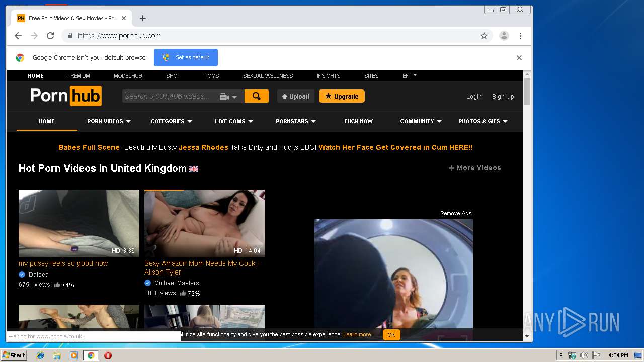This screenshot has width=644, height=362.
Task: Open the Windows Start menu
Action: (x=14, y=355)
